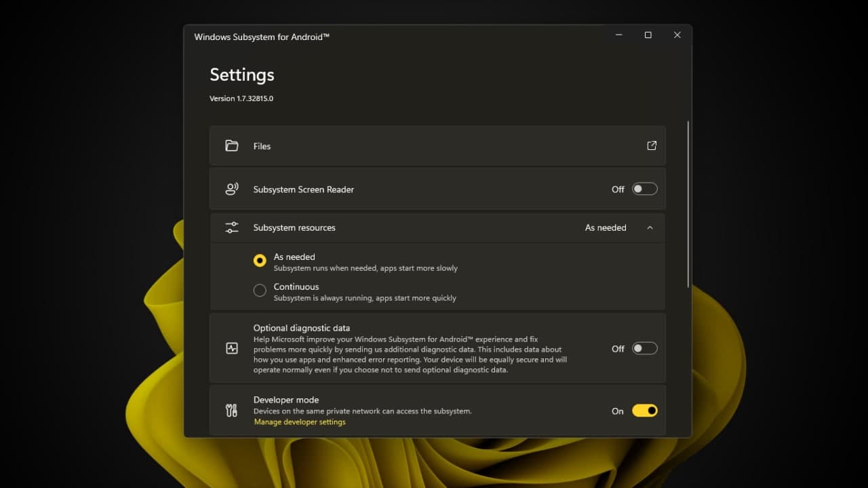Disable Developer mode
This screenshot has height=488, width=868.
[x=644, y=410]
